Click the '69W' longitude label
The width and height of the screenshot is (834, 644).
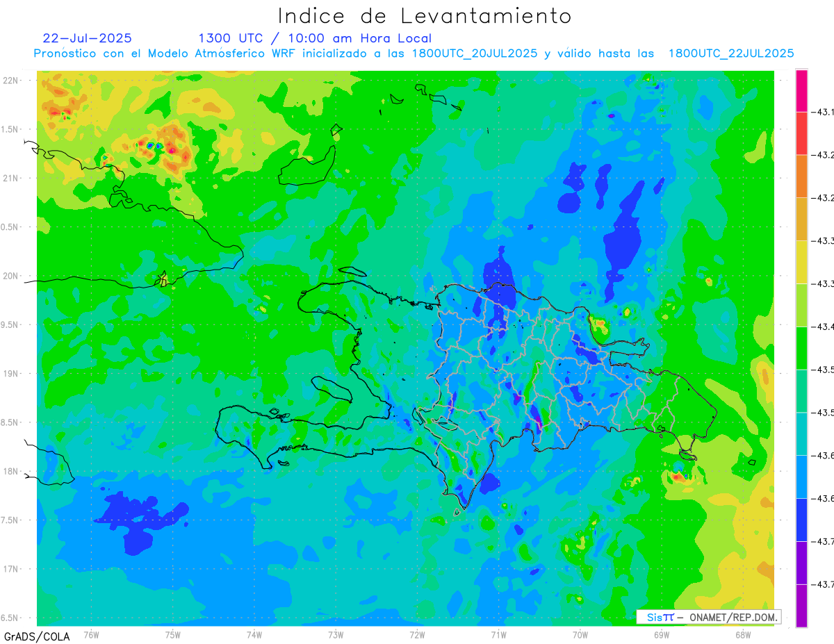click(662, 635)
